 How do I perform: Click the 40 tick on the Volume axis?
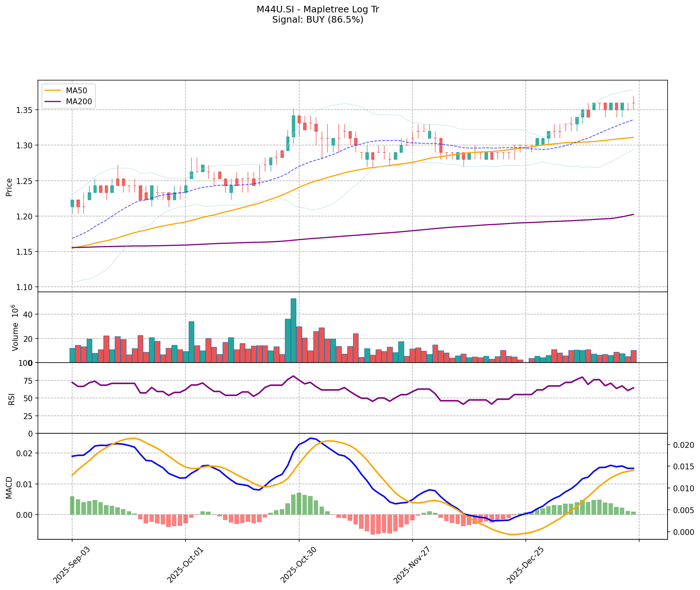[x=28, y=314]
